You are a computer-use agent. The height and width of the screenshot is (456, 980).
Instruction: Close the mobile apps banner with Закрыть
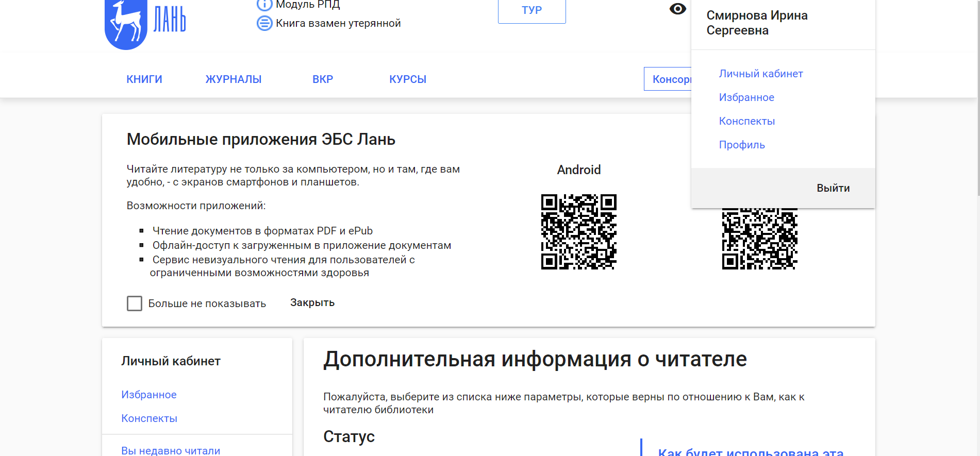(312, 302)
